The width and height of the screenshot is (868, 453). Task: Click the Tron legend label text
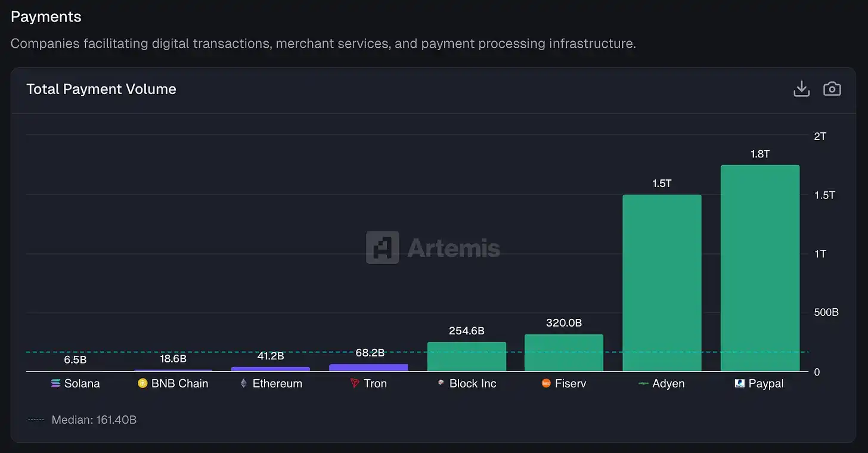click(375, 383)
